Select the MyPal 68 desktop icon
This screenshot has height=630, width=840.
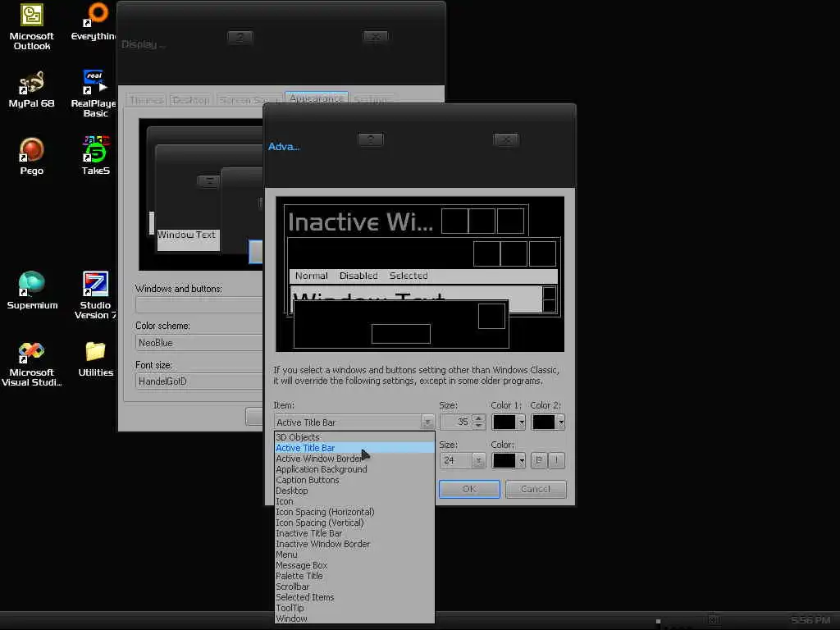click(x=32, y=89)
